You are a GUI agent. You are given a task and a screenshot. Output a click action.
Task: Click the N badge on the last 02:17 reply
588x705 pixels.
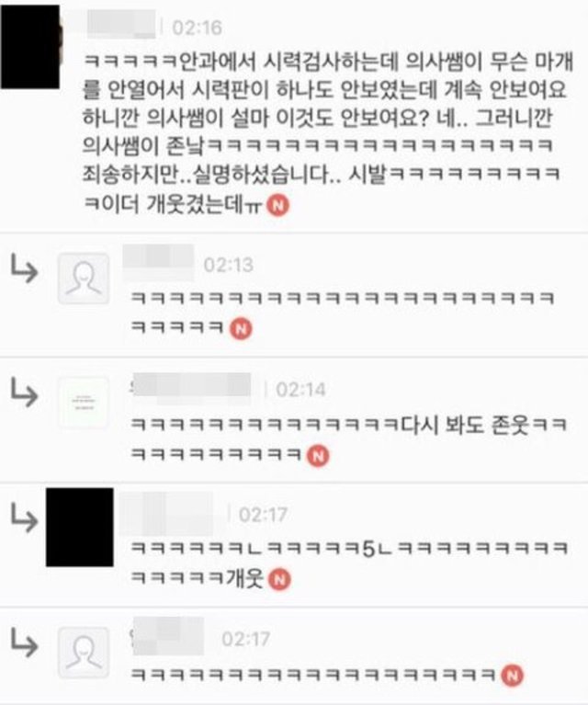tap(513, 676)
